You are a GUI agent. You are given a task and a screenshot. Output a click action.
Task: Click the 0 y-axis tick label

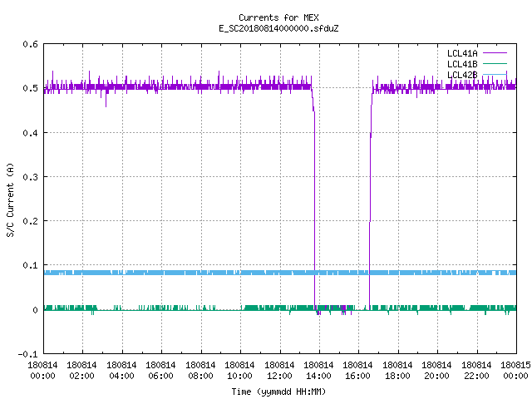(35, 310)
